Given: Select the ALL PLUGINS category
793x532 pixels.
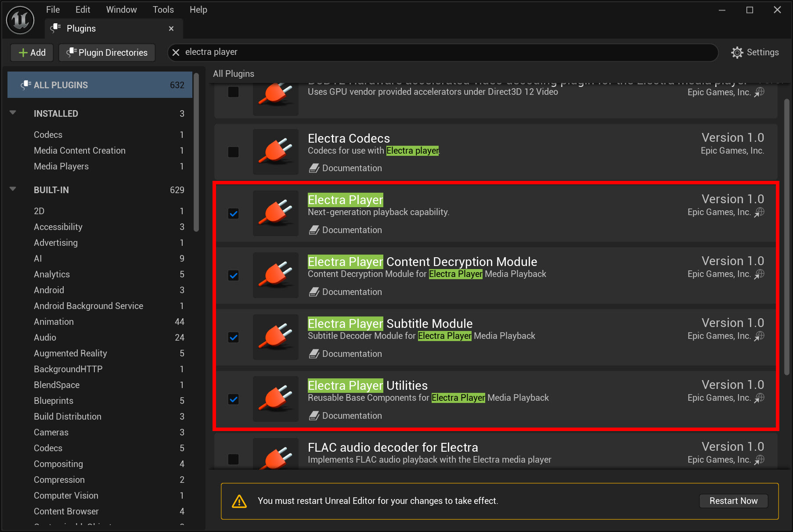Looking at the screenshot, I should coord(100,85).
